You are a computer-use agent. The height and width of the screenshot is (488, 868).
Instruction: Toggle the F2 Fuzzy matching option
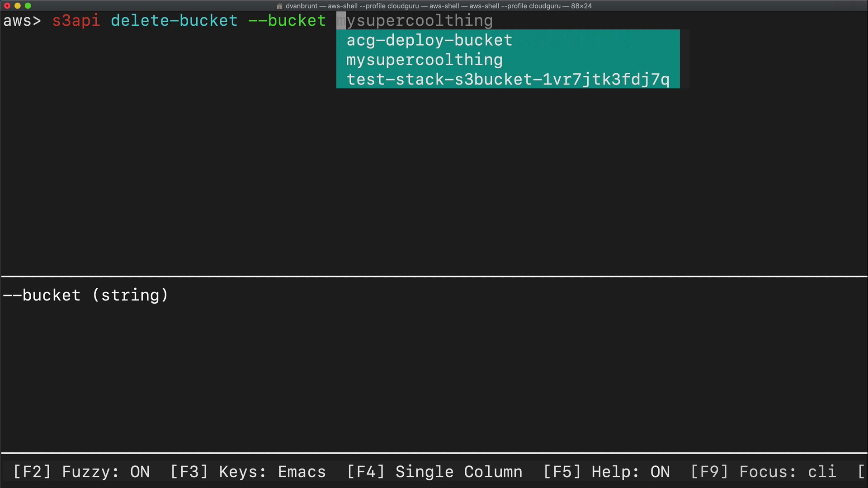(x=81, y=472)
